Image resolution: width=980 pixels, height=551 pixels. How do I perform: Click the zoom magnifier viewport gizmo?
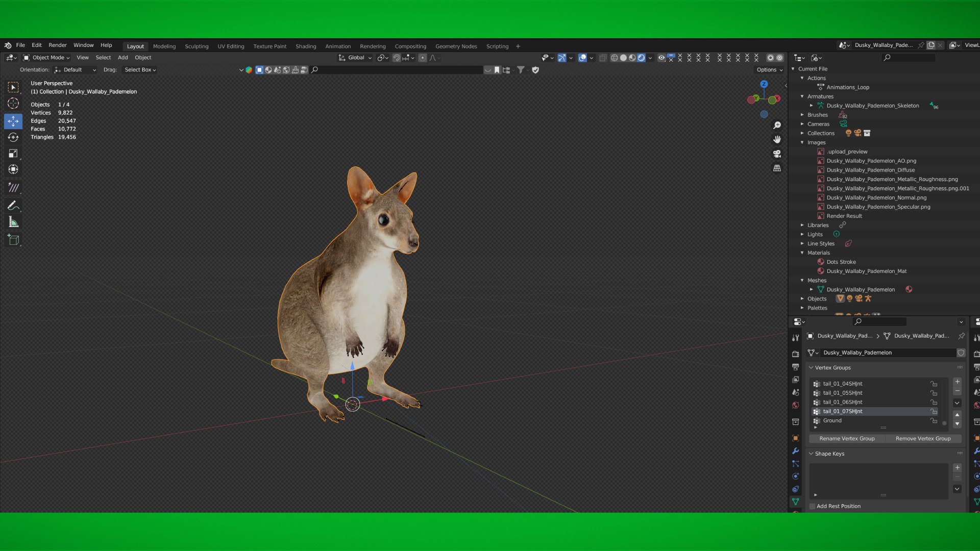777,126
